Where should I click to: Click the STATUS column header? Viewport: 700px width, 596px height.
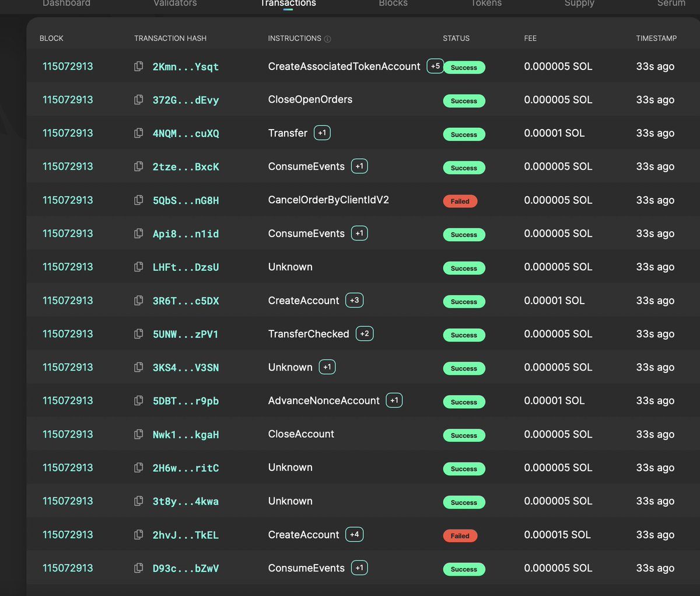coord(456,39)
